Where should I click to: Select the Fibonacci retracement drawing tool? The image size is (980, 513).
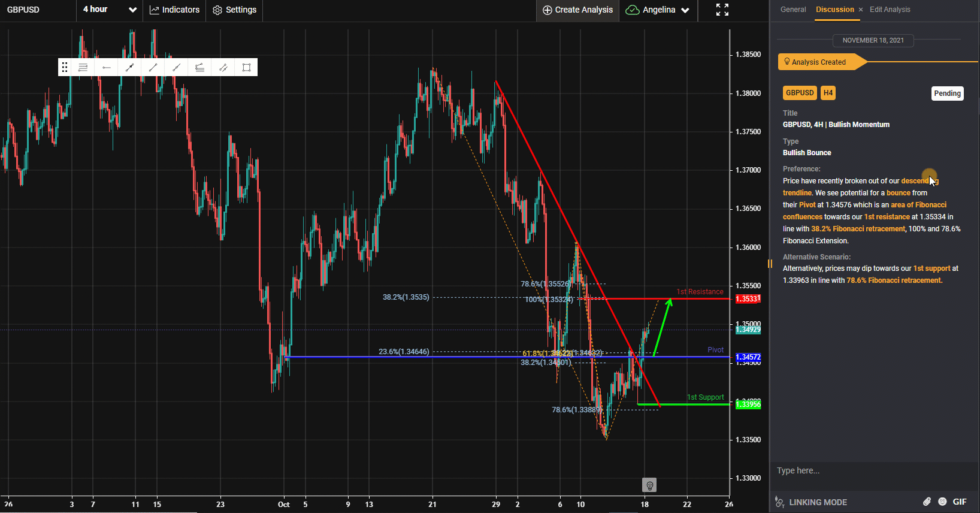[x=83, y=67]
